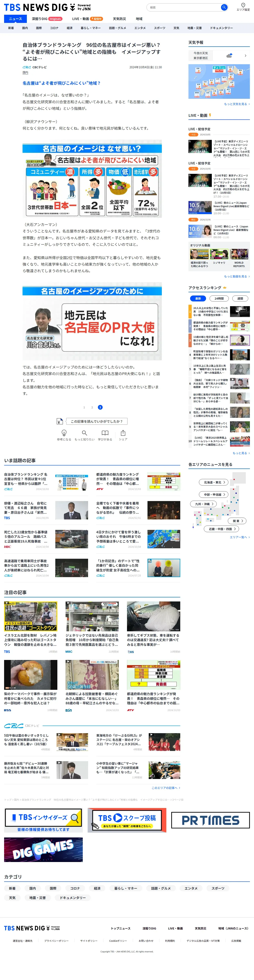254x980 pixels.
Task: Click the PR TIMES banner
Action: tap(210, 820)
